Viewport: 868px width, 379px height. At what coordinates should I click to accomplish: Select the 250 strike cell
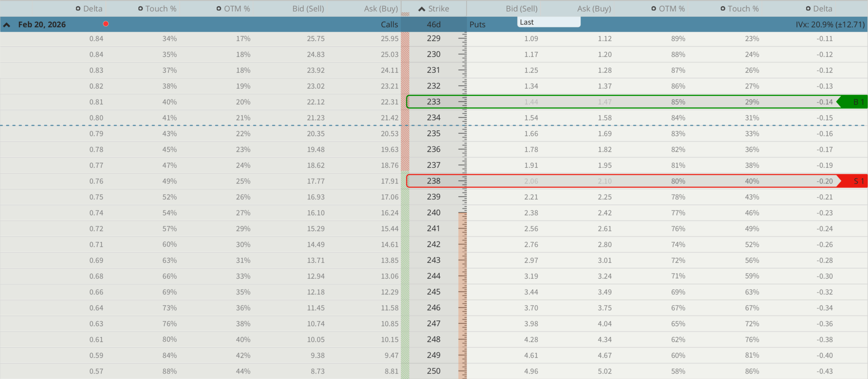click(434, 371)
